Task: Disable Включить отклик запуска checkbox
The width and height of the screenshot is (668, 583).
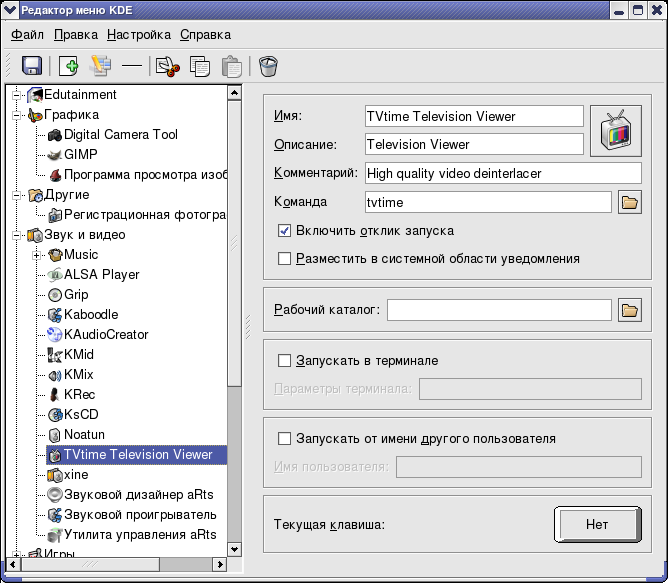Action: (x=284, y=231)
